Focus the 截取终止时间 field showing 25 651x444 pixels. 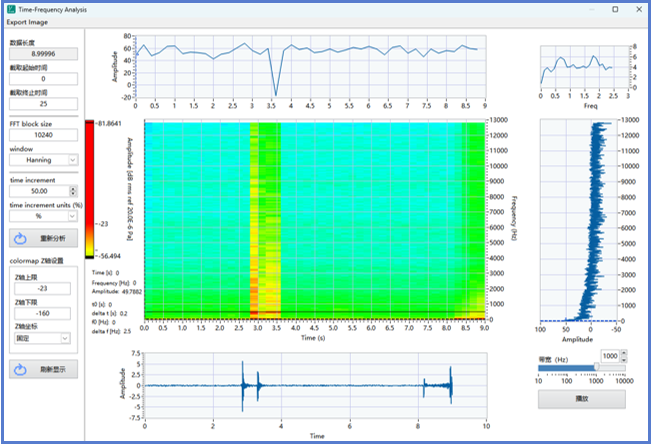[43, 103]
